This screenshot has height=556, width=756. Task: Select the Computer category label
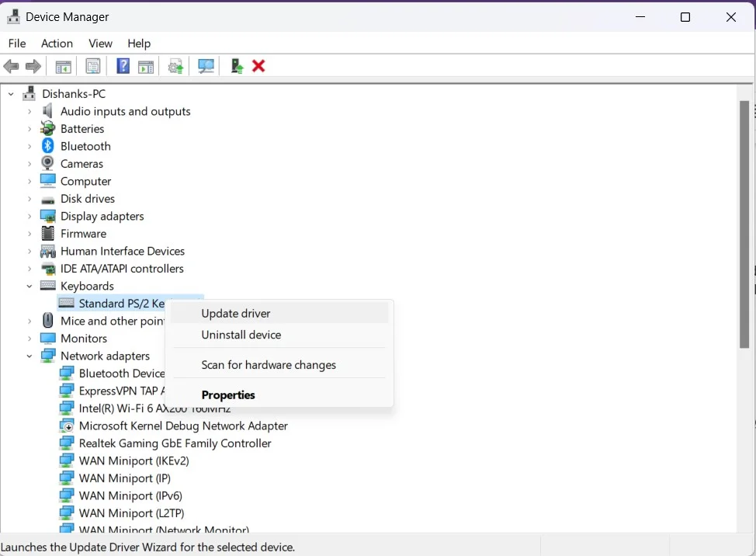coord(86,181)
